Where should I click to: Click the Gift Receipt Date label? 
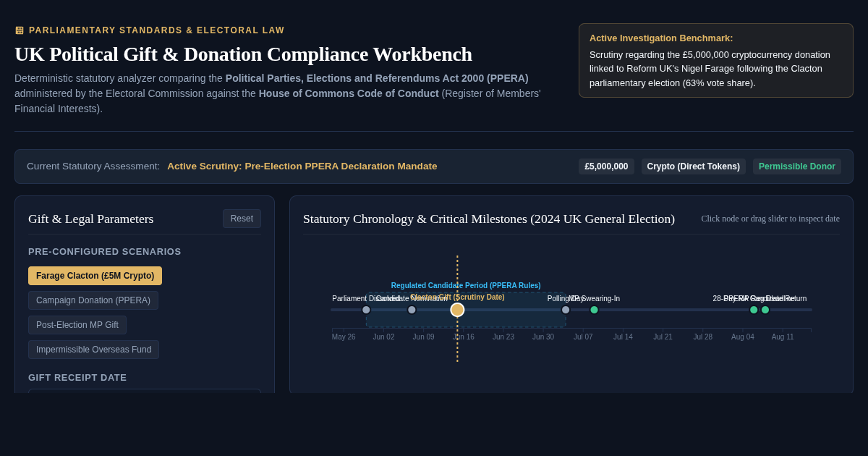[x=77, y=378]
